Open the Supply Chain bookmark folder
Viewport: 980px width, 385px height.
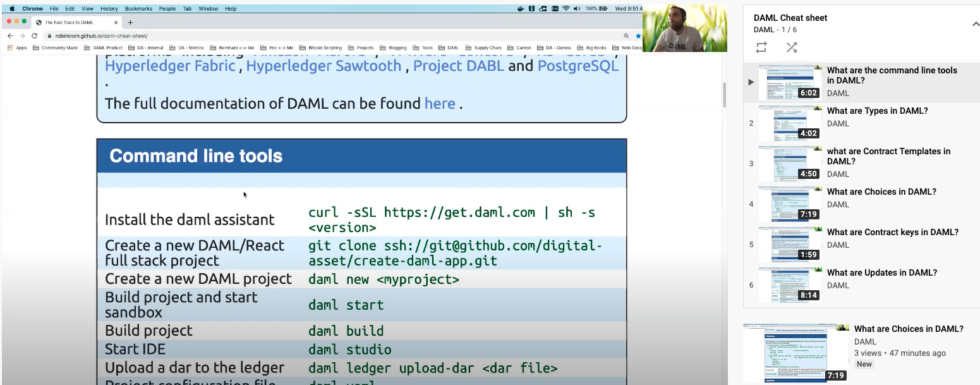pyautogui.click(x=483, y=47)
